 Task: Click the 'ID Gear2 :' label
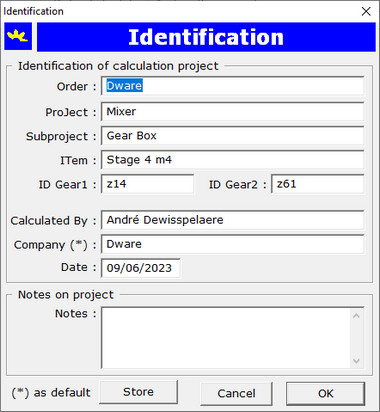tap(238, 185)
